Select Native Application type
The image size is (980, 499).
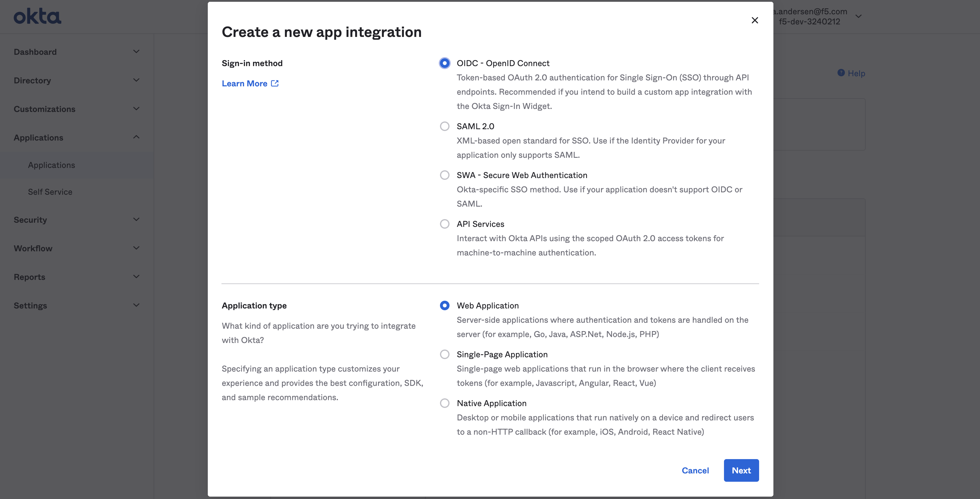click(x=444, y=403)
